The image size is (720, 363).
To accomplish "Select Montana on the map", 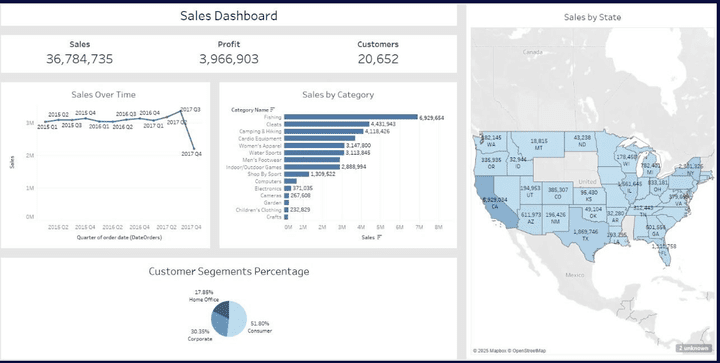I will tap(538, 144).
